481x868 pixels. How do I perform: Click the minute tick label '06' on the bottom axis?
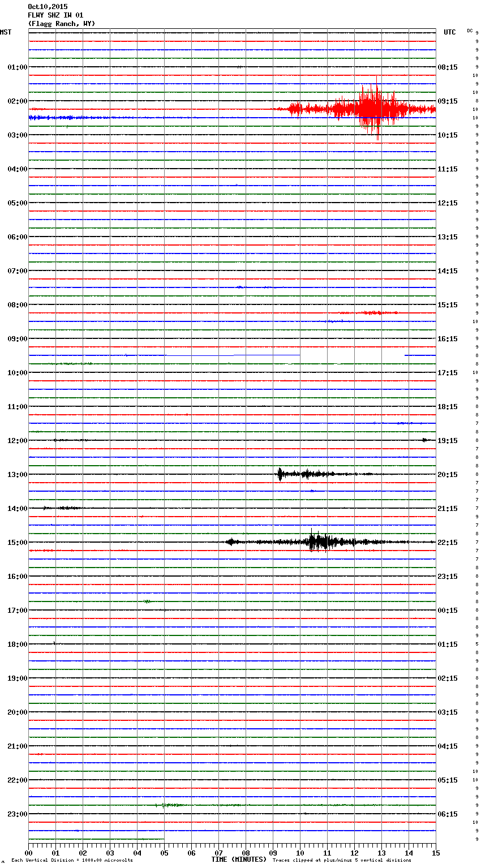tap(191, 853)
